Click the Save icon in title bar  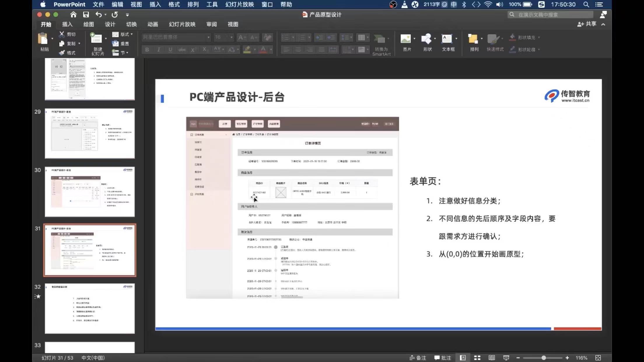click(x=86, y=15)
